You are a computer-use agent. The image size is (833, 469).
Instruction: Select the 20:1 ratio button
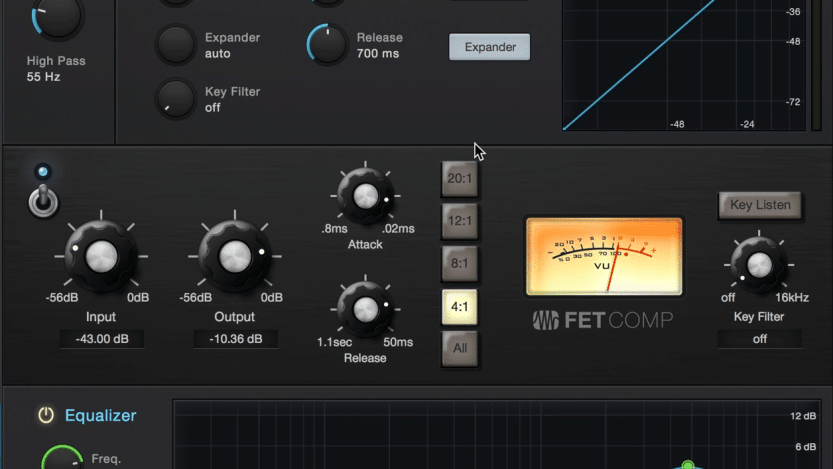coord(460,179)
